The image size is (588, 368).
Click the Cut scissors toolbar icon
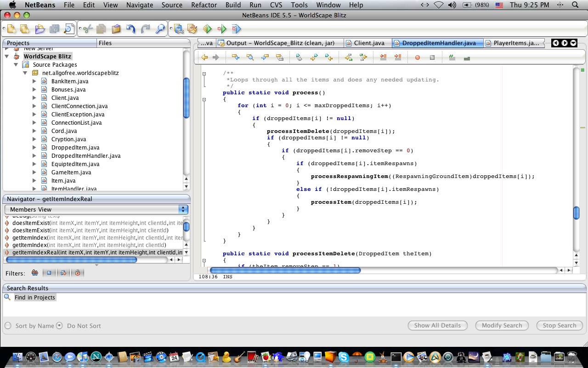(87, 29)
